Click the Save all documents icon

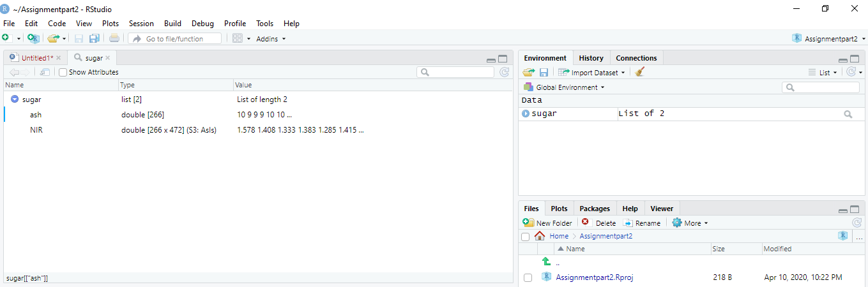(x=94, y=38)
